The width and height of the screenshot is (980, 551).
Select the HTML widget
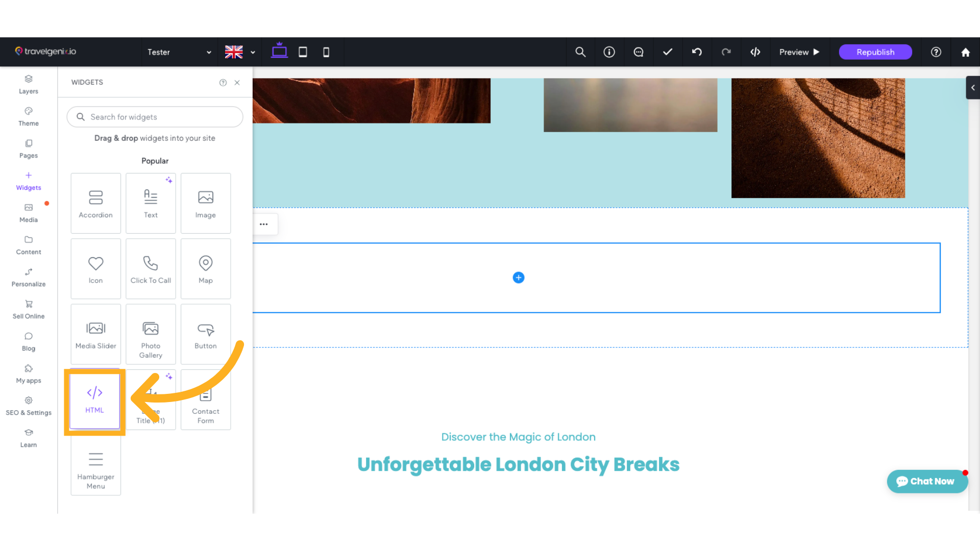(95, 400)
